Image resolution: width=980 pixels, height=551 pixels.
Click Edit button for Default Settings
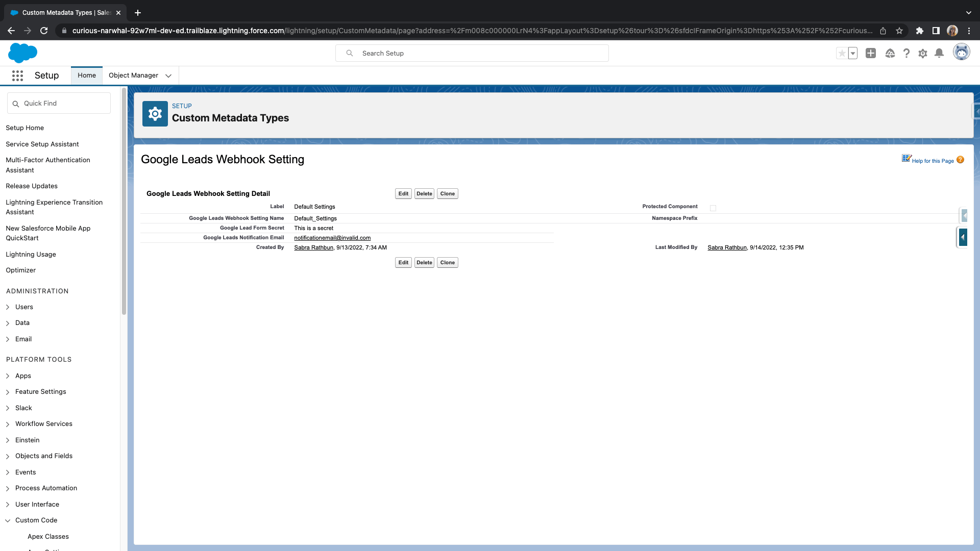403,194
